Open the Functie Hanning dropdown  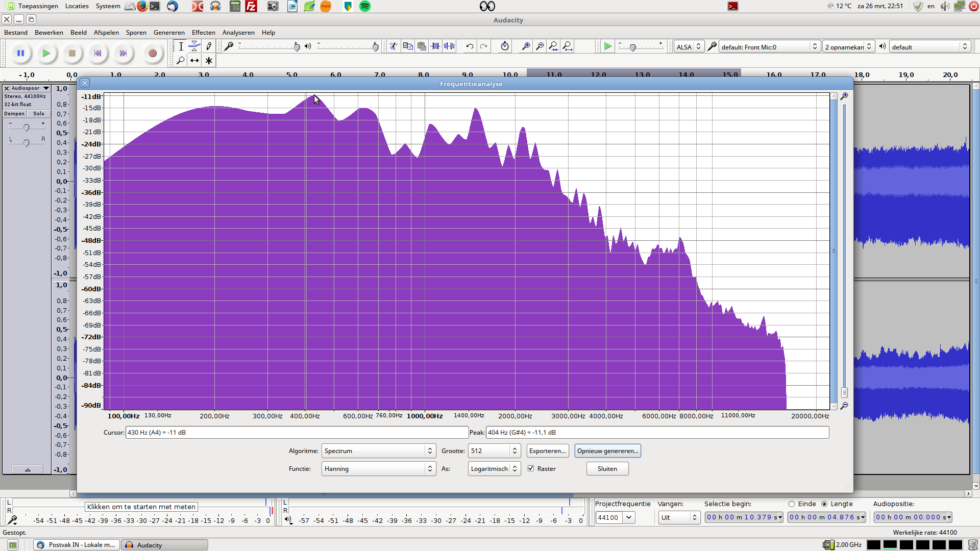(378, 469)
